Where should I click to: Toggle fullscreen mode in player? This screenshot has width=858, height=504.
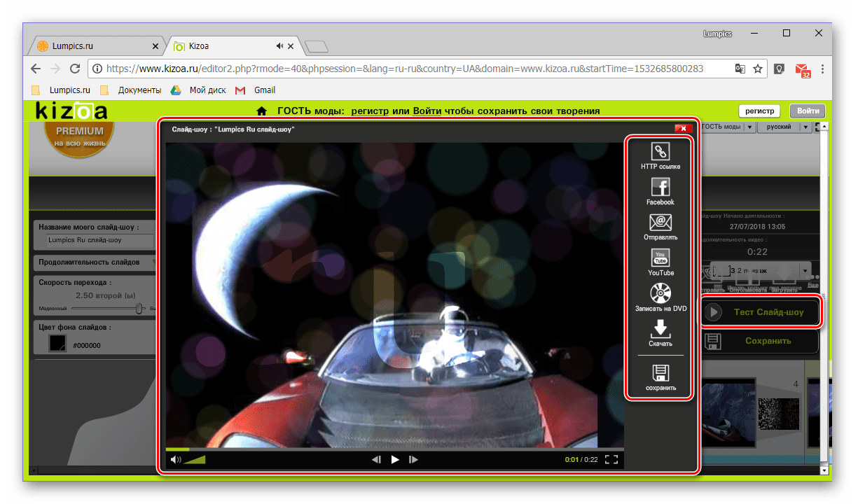611,459
